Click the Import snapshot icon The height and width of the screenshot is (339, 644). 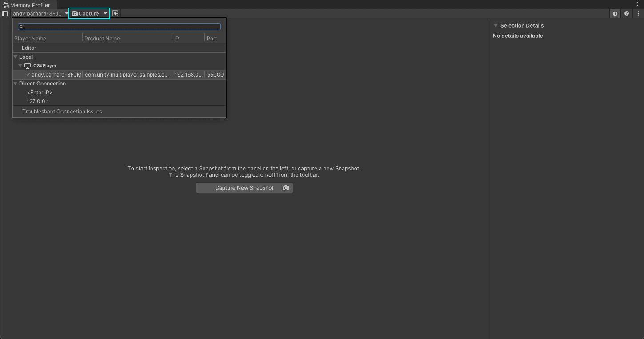115,13
